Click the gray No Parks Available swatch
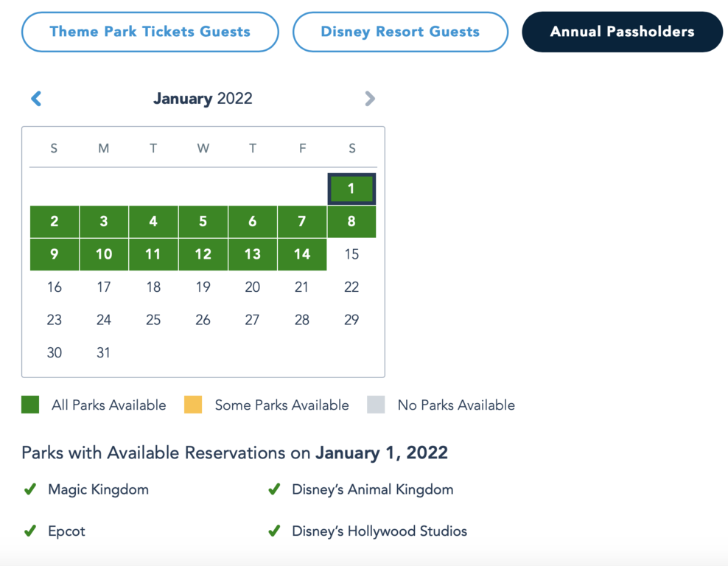Image resolution: width=728 pixels, height=566 pixels. point(376,405)
